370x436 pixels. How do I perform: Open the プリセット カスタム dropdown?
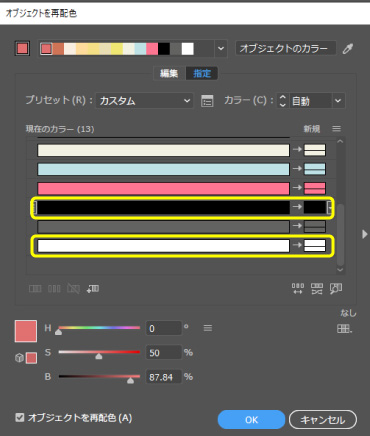point(145,101)
